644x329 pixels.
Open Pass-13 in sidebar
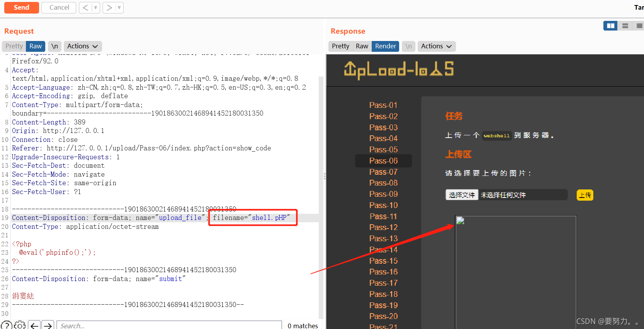(383, 239)
